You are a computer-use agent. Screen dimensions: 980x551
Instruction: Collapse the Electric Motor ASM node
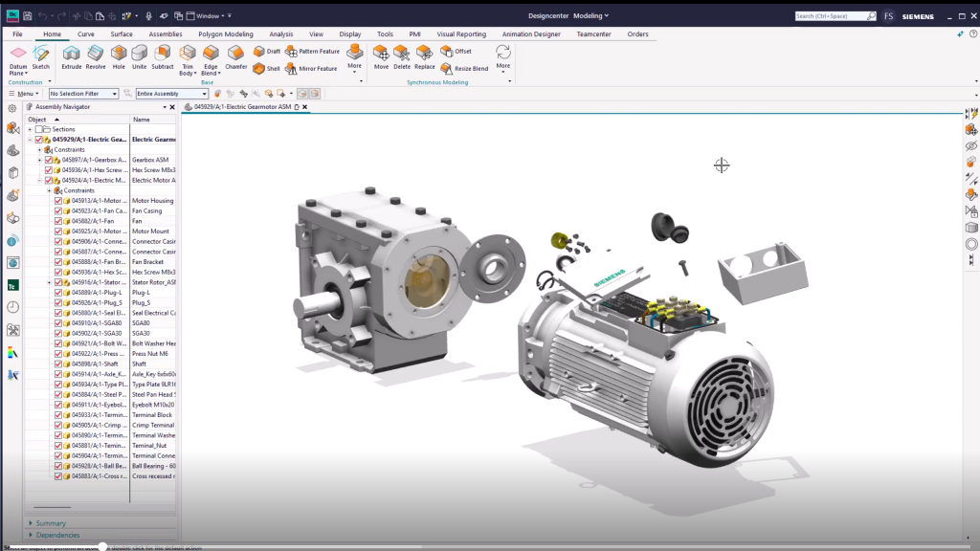click(x=39, y=181)
